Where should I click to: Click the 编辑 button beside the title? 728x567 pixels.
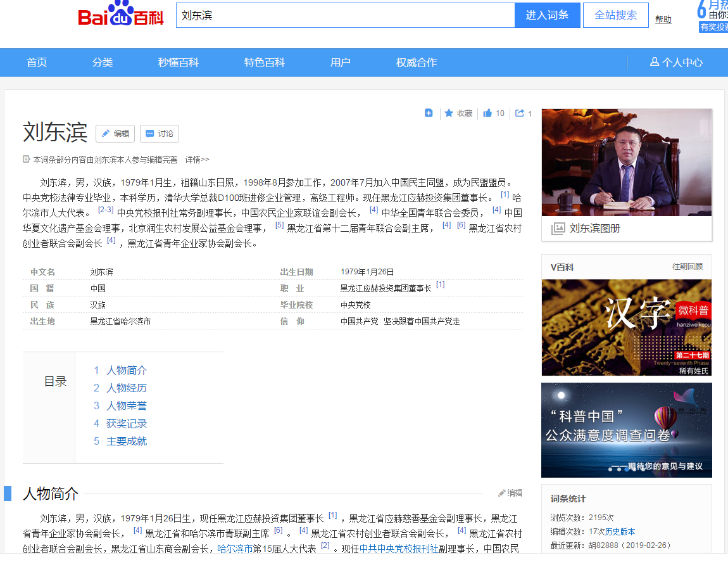(115, 134)
